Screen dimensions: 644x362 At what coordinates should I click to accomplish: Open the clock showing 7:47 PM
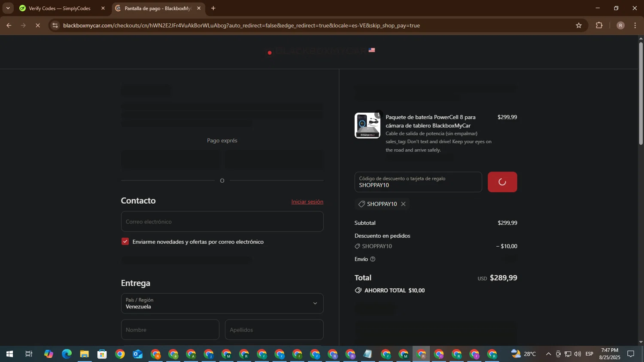coord(610,354)
